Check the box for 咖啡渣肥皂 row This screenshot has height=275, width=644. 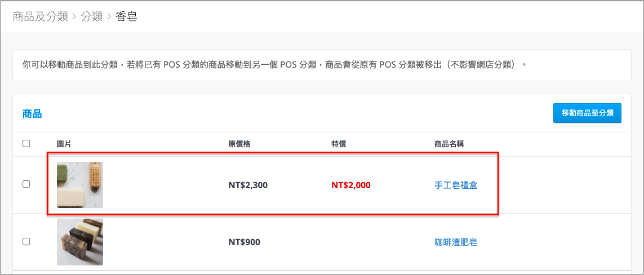click(x=26, y=241)
